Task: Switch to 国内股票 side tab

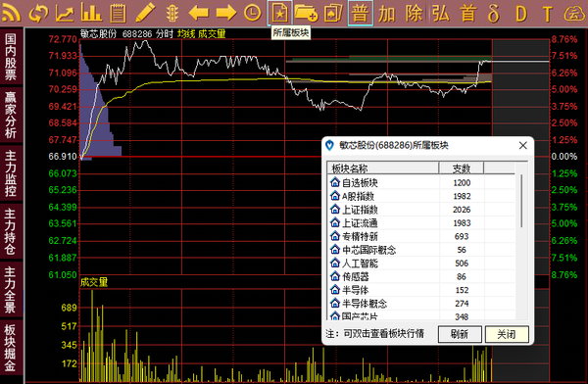Action: (11, 57)
